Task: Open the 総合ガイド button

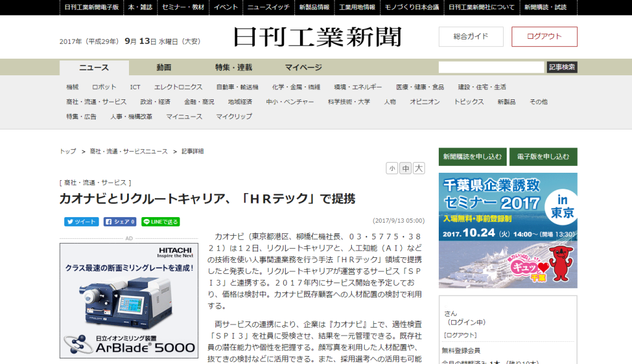Action: point(471,36)
